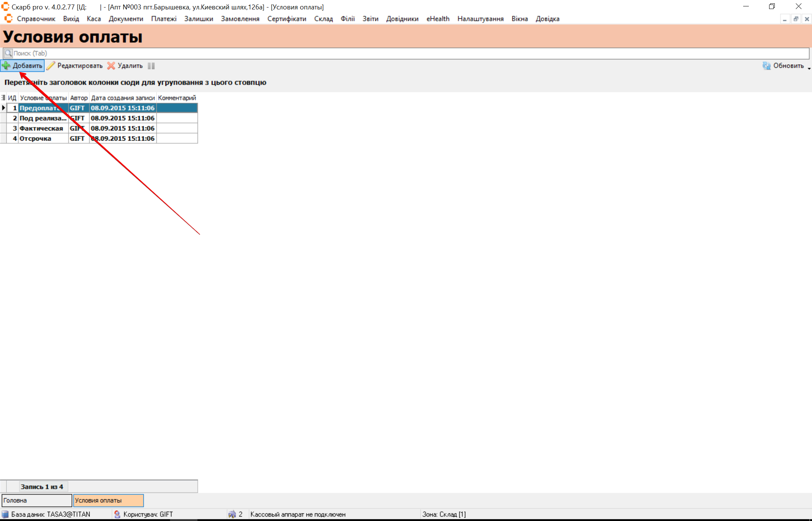Switch to the Головна tab
Screen dimensions: 812x521
pos(36,500)
